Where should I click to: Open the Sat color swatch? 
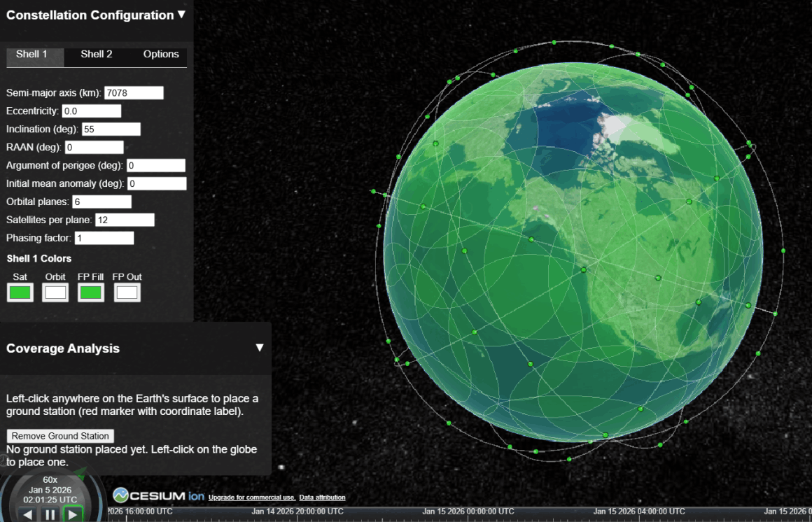point(20,292)
